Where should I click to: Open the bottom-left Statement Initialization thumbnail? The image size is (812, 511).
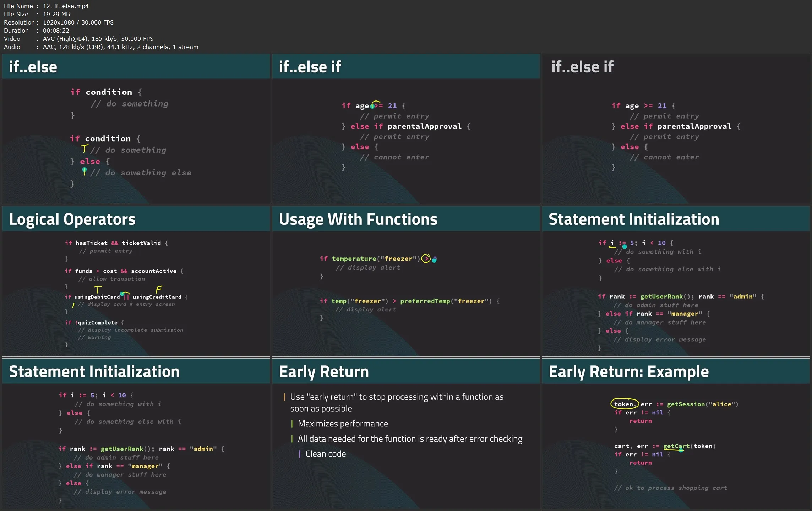tap(136, 434)
